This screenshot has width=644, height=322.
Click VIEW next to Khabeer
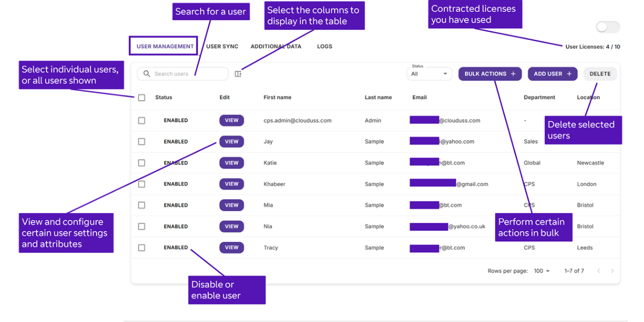231,184
